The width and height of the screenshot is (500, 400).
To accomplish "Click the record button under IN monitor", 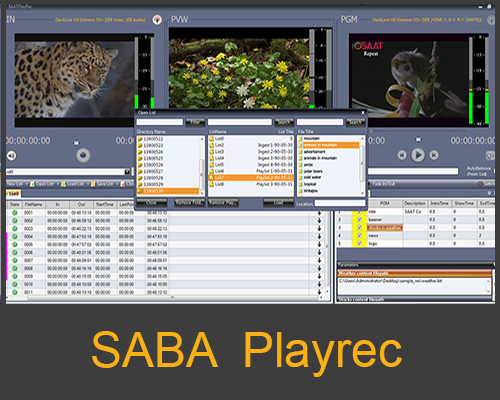I will click(x=83, y=155).
